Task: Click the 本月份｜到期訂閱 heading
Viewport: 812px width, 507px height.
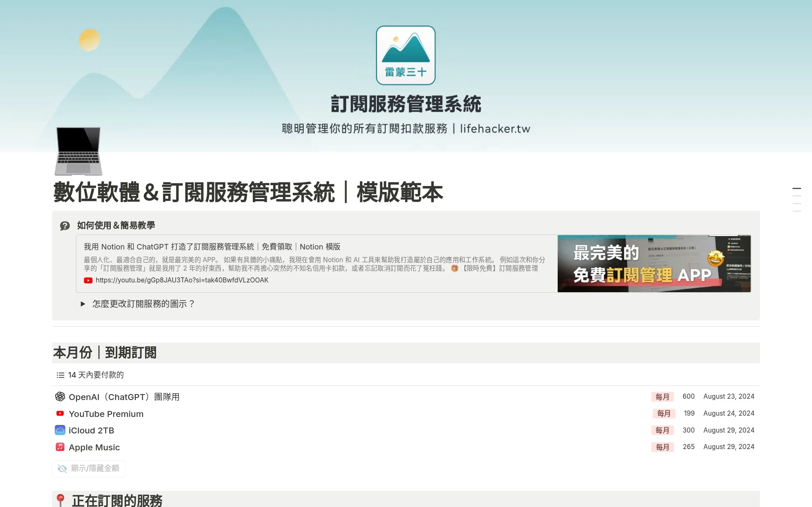Action: tap(105, 353)
